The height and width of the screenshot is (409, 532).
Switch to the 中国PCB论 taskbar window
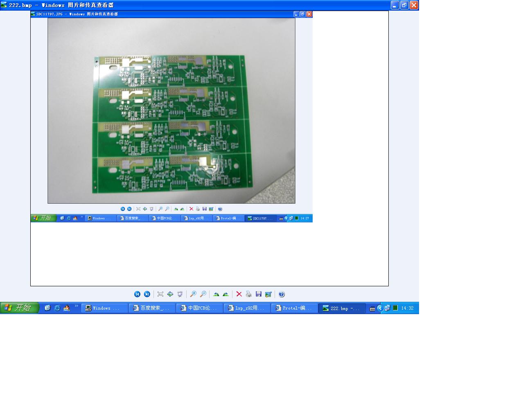[x=200, y=308]
